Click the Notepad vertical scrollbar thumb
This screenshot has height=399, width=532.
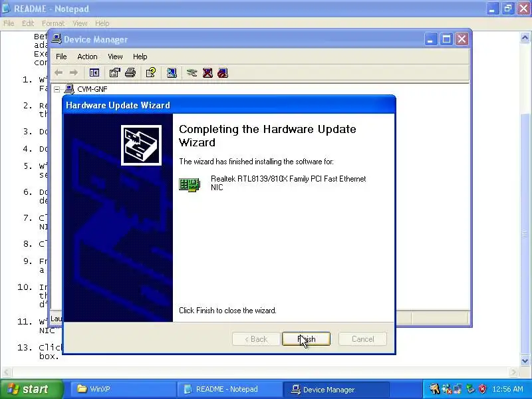pos(525,234)
